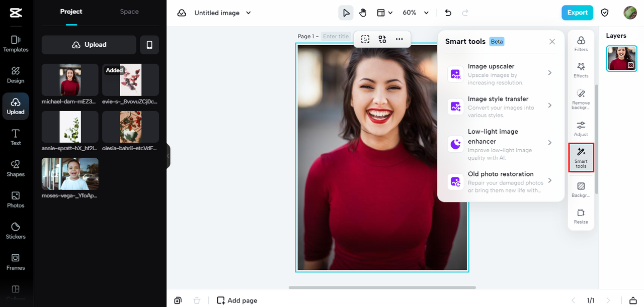Open the layout view dropdown in toolbar
This screenshot has width=644, height=307.
tap(385, 13)
